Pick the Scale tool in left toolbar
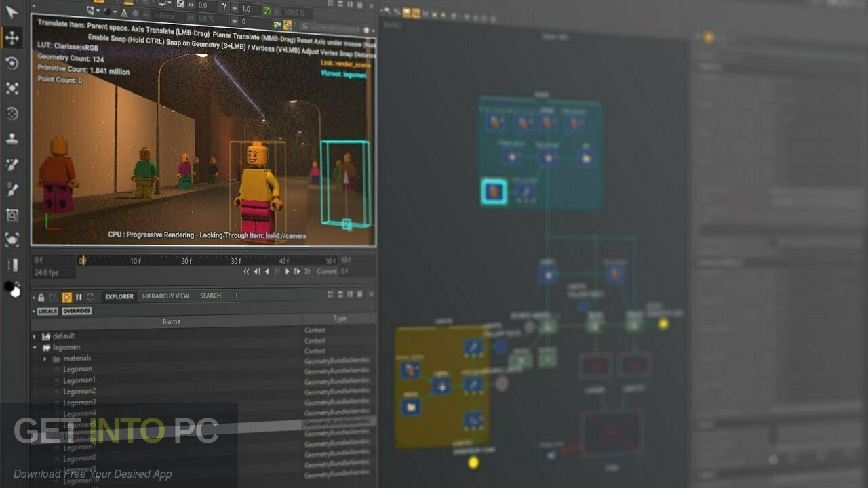This screenshot has height=488, width=868. (x=12, y=88)
